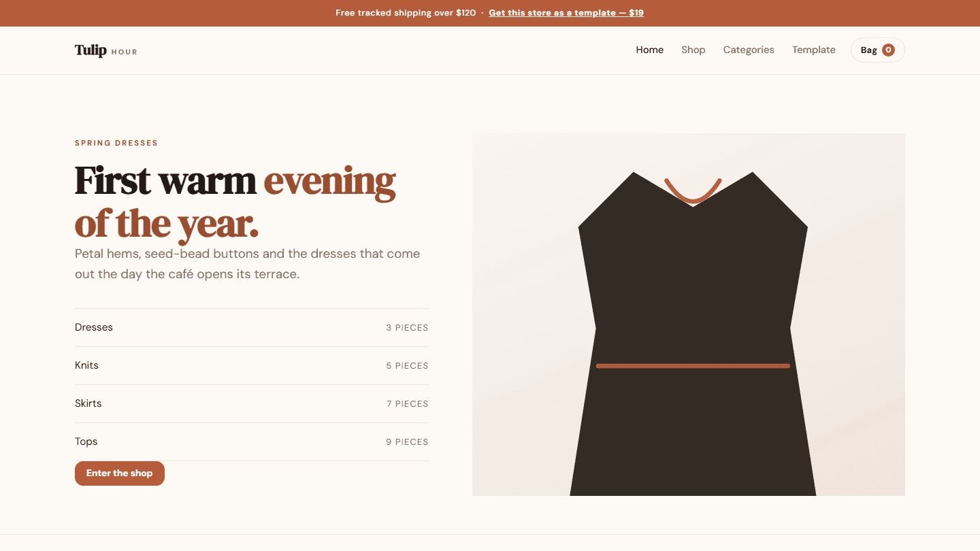The width and height of the screenshot is (980, 551).
Task: Follow 'Get this store as a template — $19'
Action: click(x=566, y=13)
